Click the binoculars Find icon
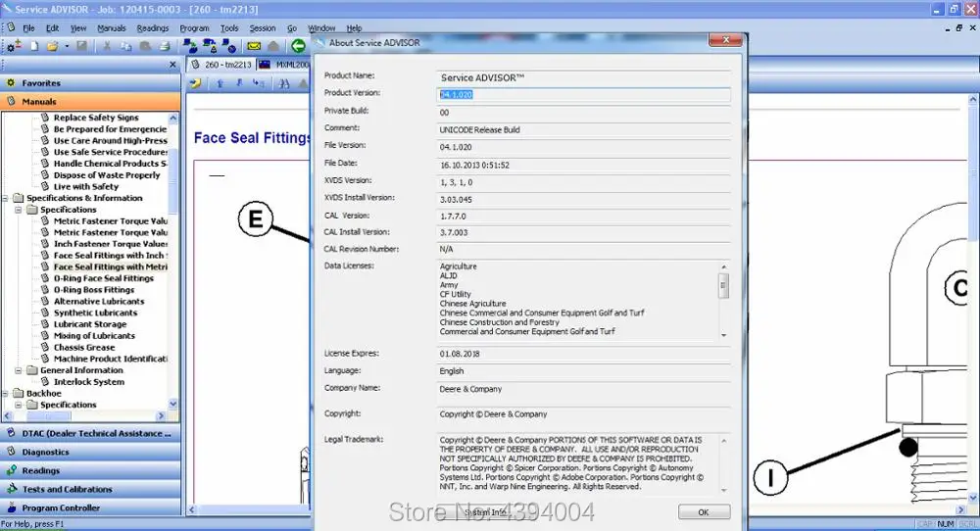 point(284,83)
